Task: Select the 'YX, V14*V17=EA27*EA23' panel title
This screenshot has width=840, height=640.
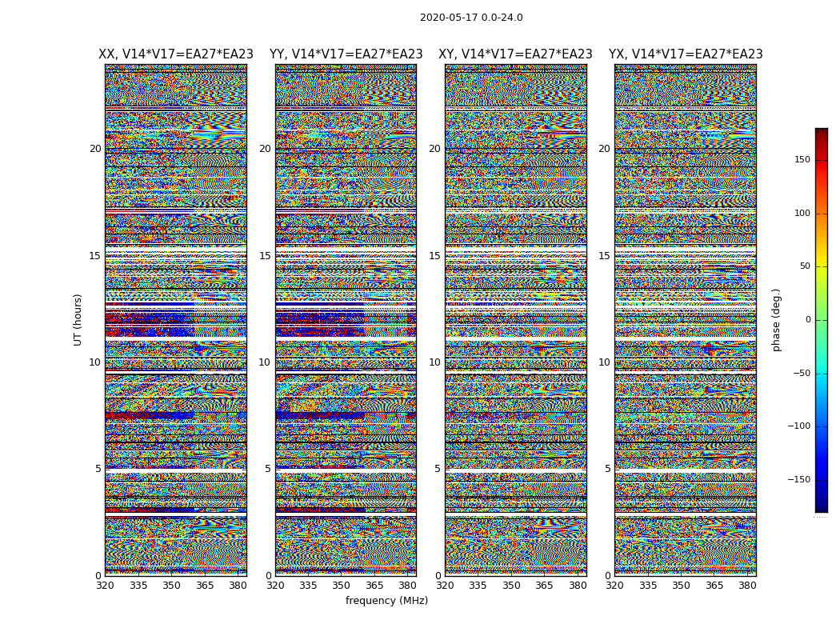Action: (x=686, y=54)
